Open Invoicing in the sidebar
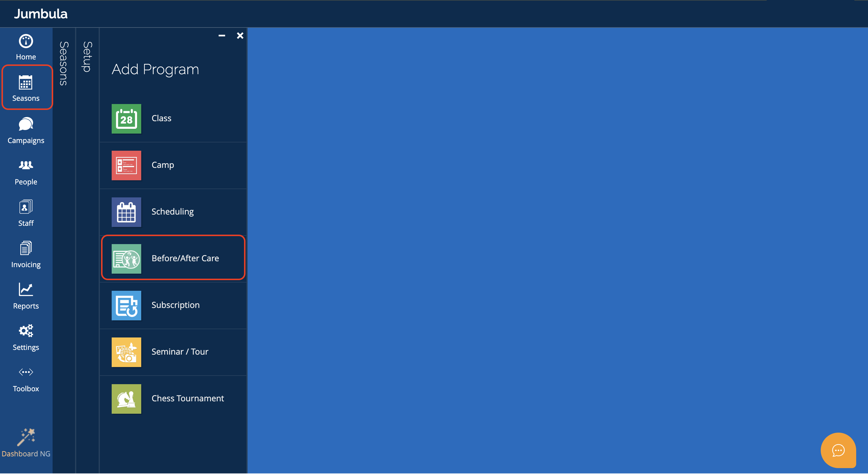This screenshot has width=868, height=474. pos(26,254)
